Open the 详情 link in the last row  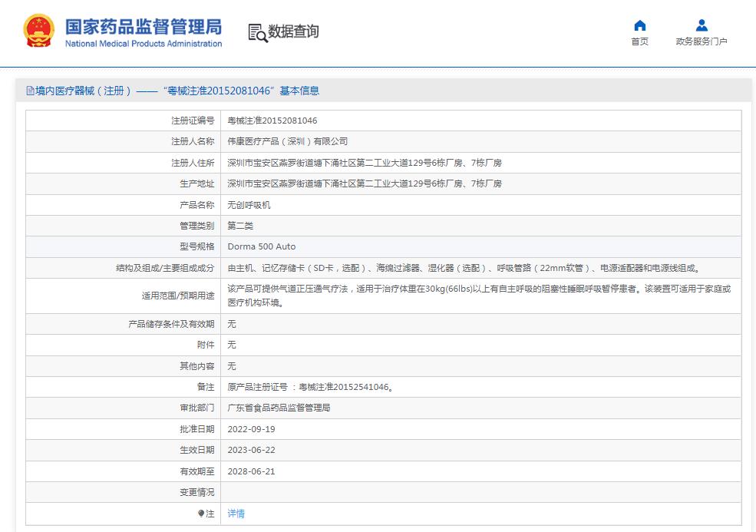236,514
